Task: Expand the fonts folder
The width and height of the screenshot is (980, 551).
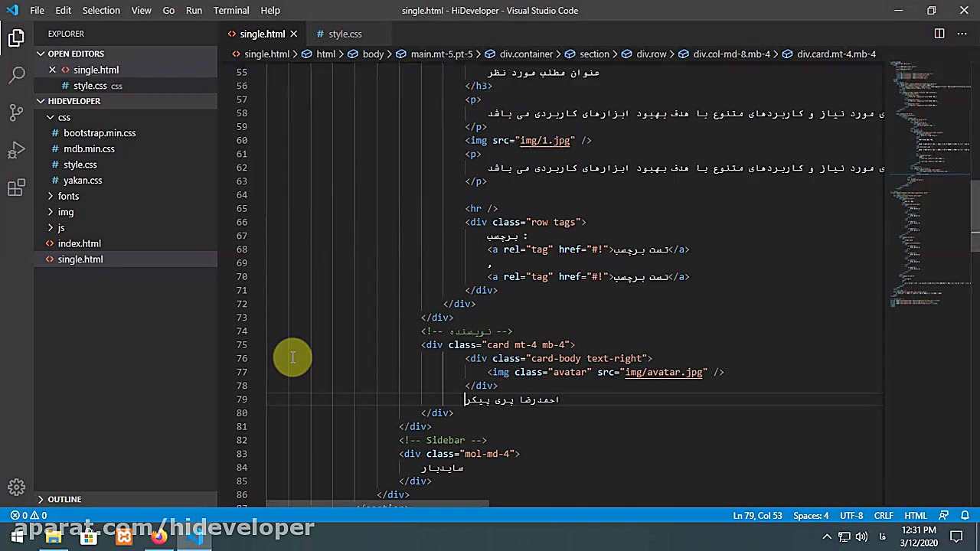Action: pyautogui.click(x=68, y=196)
